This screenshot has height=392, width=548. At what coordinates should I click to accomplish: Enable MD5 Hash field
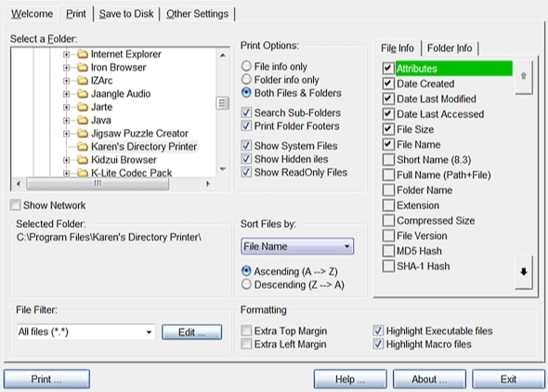pos(388,251)
